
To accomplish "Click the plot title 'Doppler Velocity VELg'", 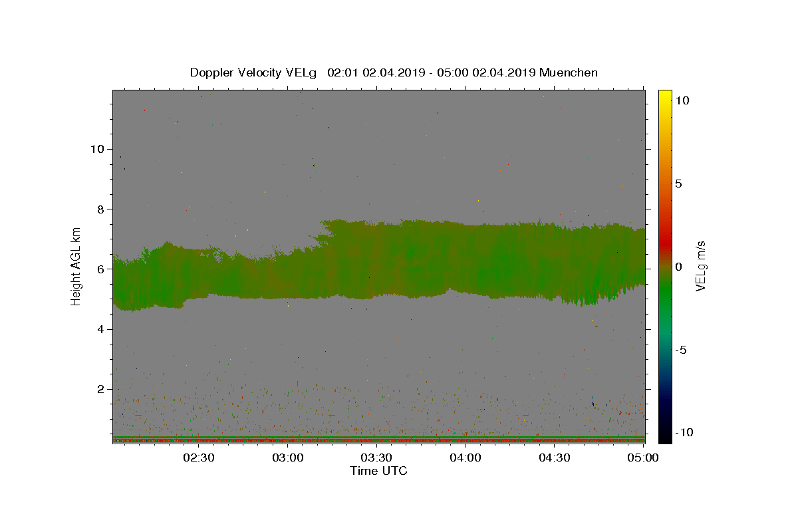I will [253, 72].
